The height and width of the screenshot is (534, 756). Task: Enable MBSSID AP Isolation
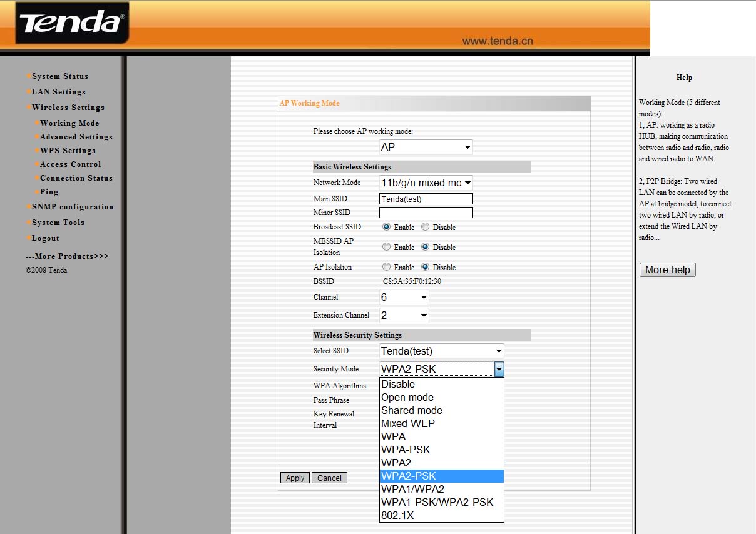tap(387, 247)
